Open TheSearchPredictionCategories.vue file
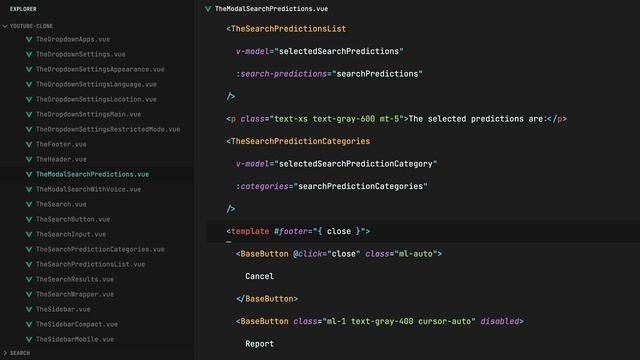Viewport: 640px width, 360px height. pos(100,249)
